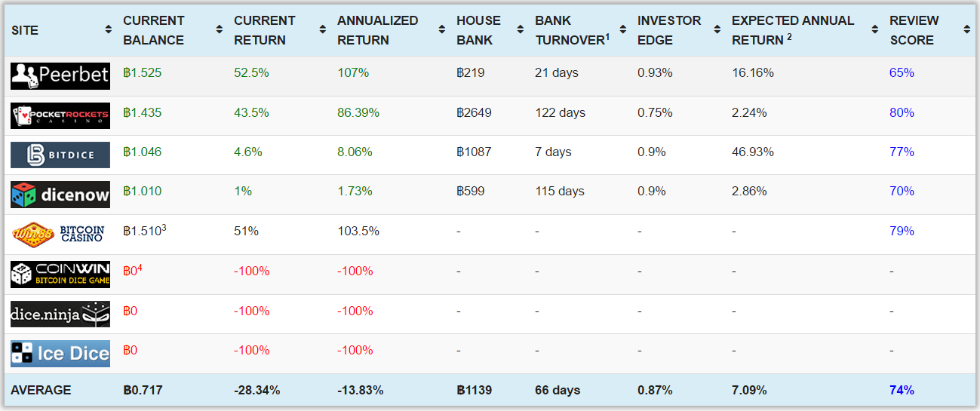Select PocketRockets turnover 122 days
Viewport: 980px width, 411px height.
(560, 113)
